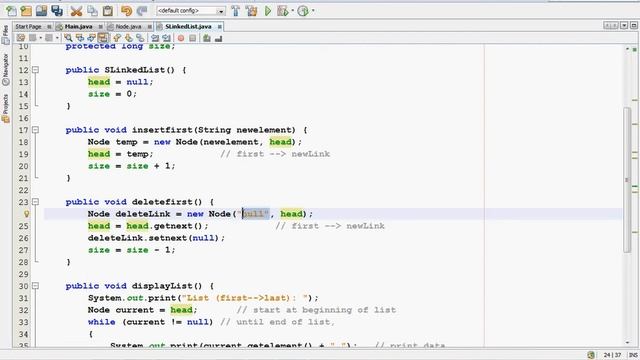Jump to Next Bookmark icon

129,38
